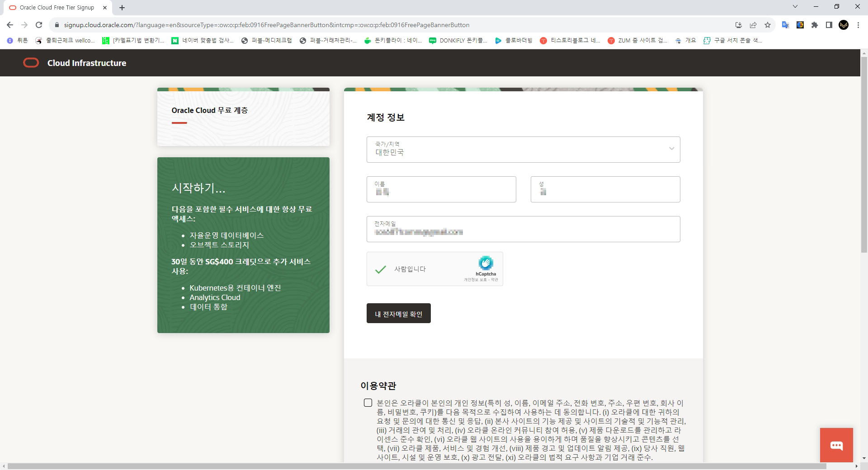This screenshot has width=868, height=470.
Task: Open the hCaptcha 약관 link
Action: [x=495, y=280]
